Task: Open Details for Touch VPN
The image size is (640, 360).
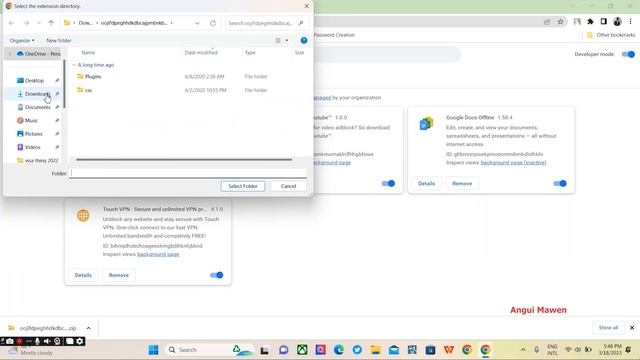Action: click(x=83, y=275)
